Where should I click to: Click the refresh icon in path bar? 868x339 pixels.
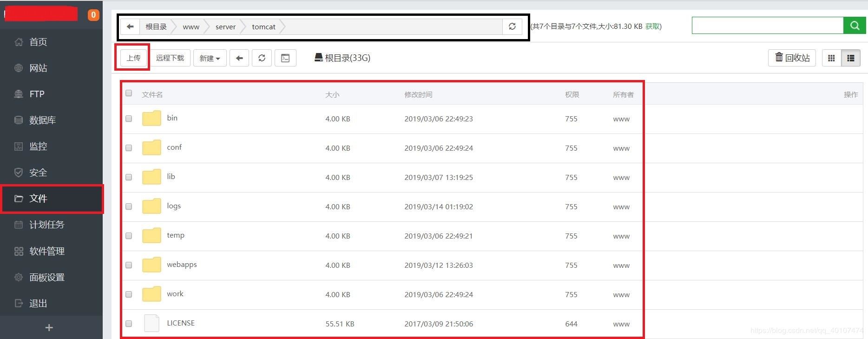512,27
